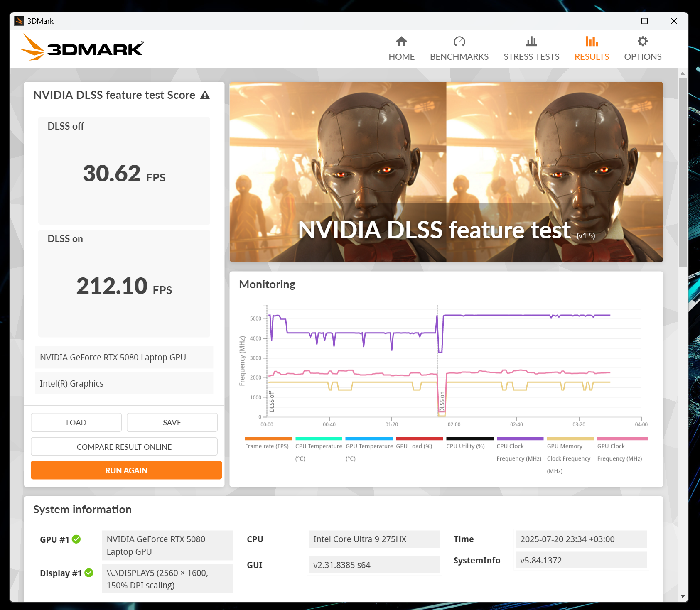Click the orange RUN AGAIN button
Viewport: 700px width, 610px height.
[x=126, y=470]
